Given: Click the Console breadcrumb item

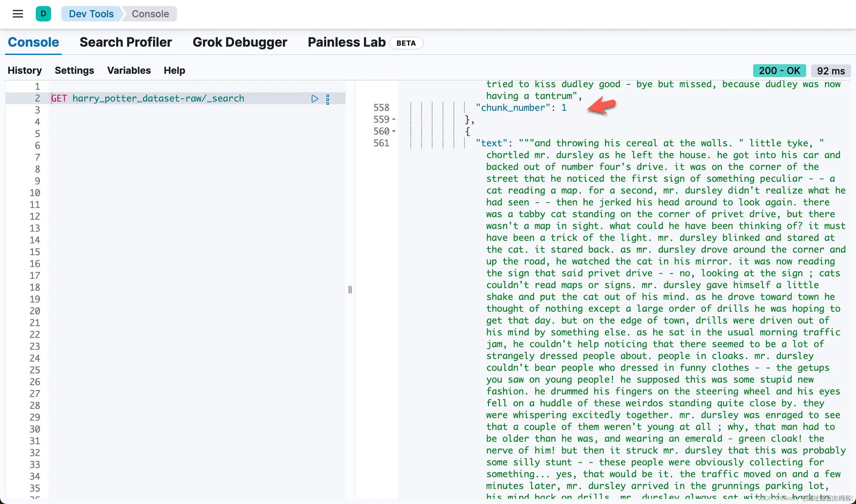Looking at the screenshot, I should pos(150,14).
